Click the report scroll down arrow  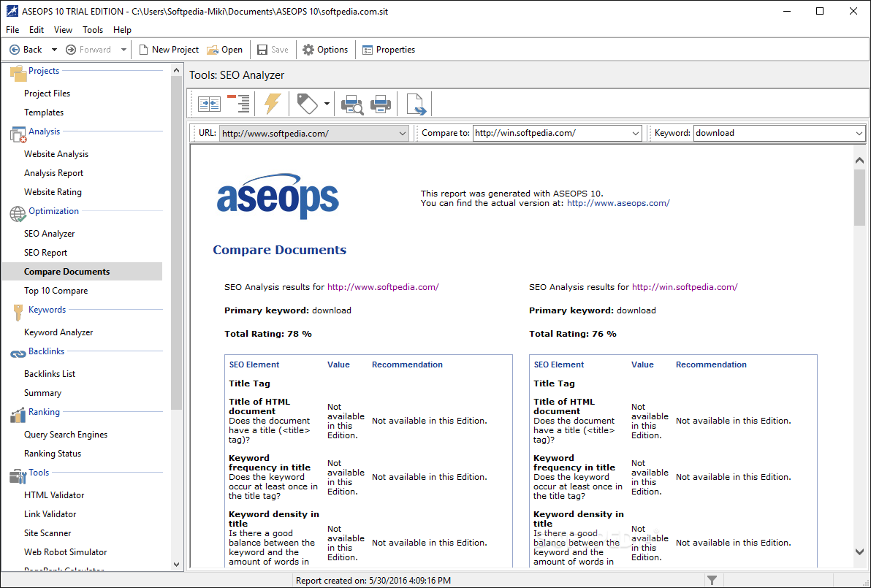(x=859, y=551)
